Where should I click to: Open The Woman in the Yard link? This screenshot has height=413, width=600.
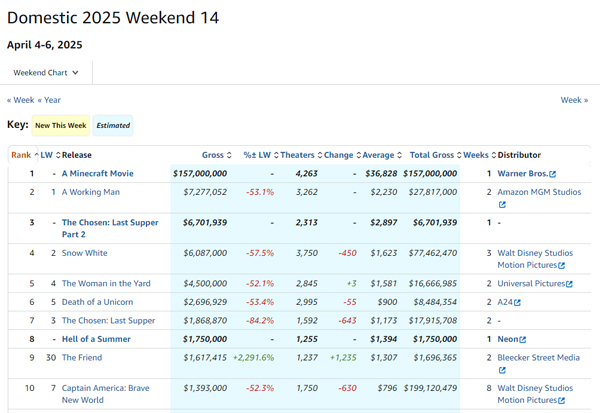coord(106,284)
